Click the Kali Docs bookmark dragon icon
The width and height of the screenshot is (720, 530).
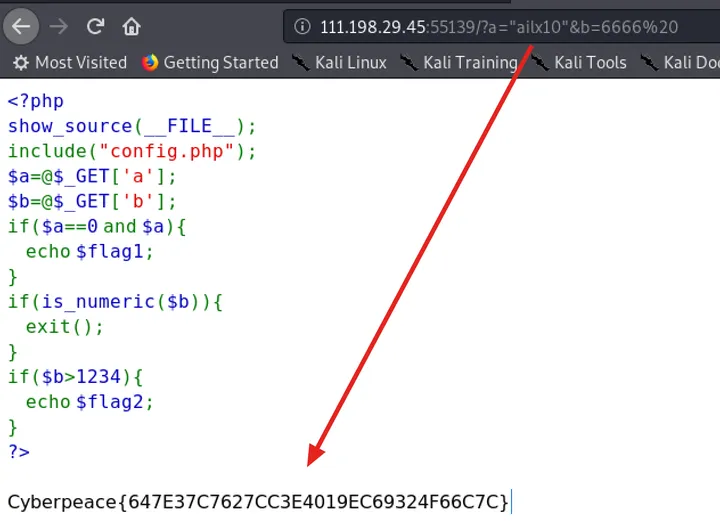coord(649,62)
